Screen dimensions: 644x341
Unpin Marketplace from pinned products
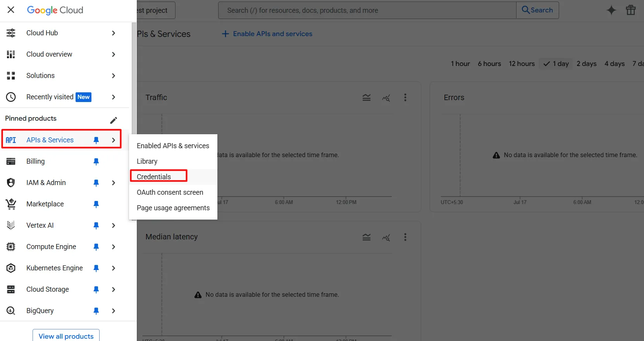point(96,204)
